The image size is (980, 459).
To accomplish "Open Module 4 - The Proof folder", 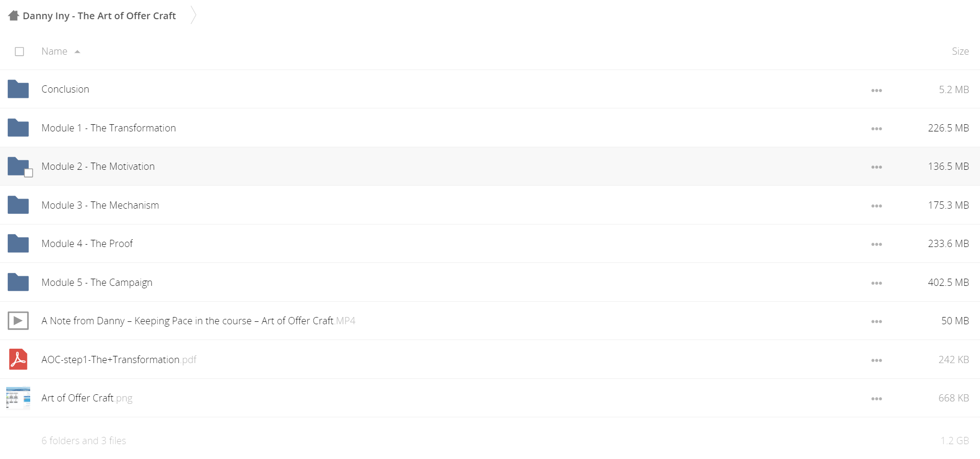I will click(87, 244).
